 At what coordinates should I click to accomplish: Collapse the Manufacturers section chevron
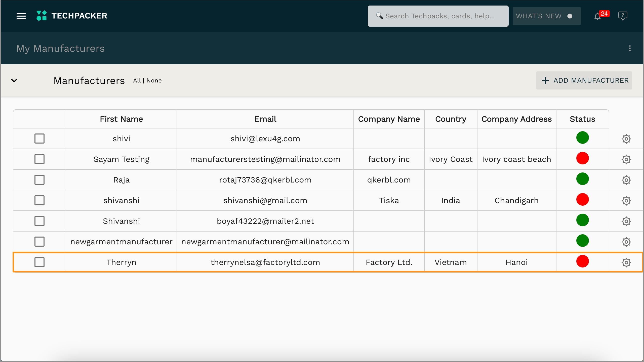(14, 80)
